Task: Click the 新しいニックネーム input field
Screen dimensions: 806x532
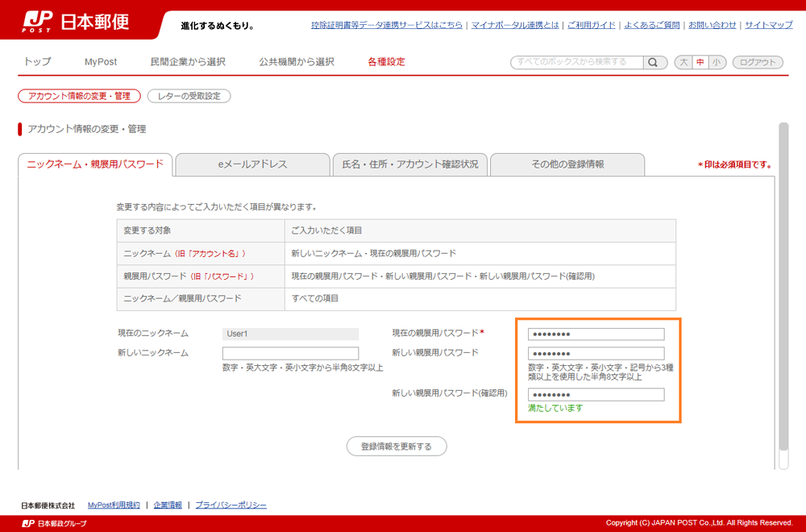Action: [x=290, y=353]
